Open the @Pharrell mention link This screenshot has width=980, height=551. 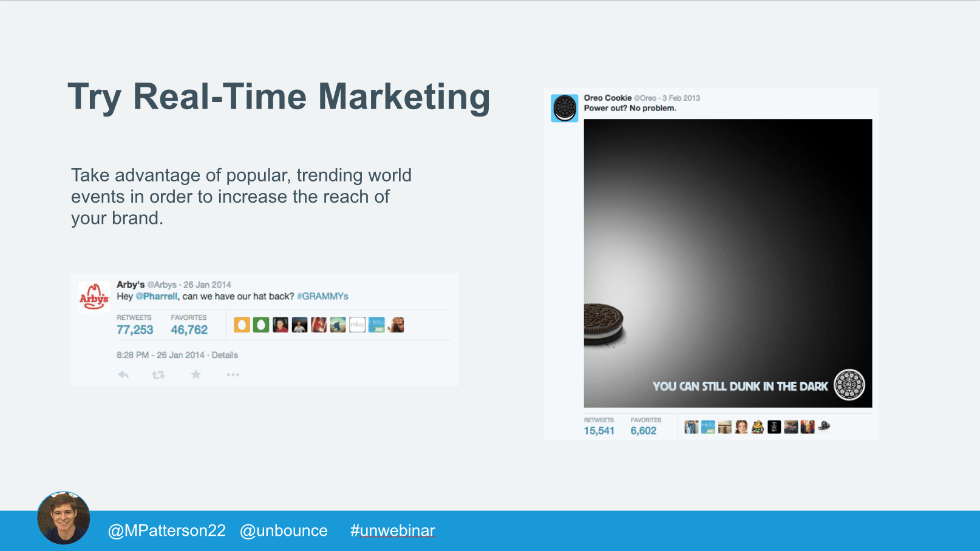pyautogui.click(x=157, y=296)
